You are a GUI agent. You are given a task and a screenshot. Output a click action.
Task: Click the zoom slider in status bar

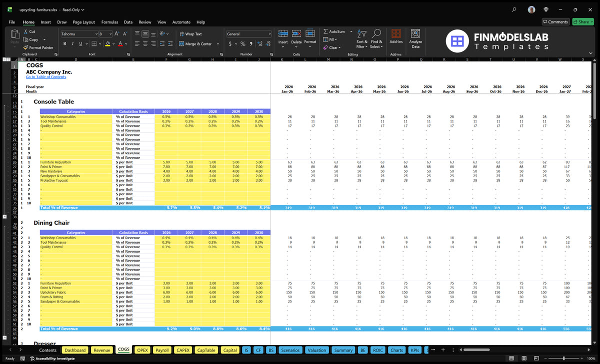563,359
